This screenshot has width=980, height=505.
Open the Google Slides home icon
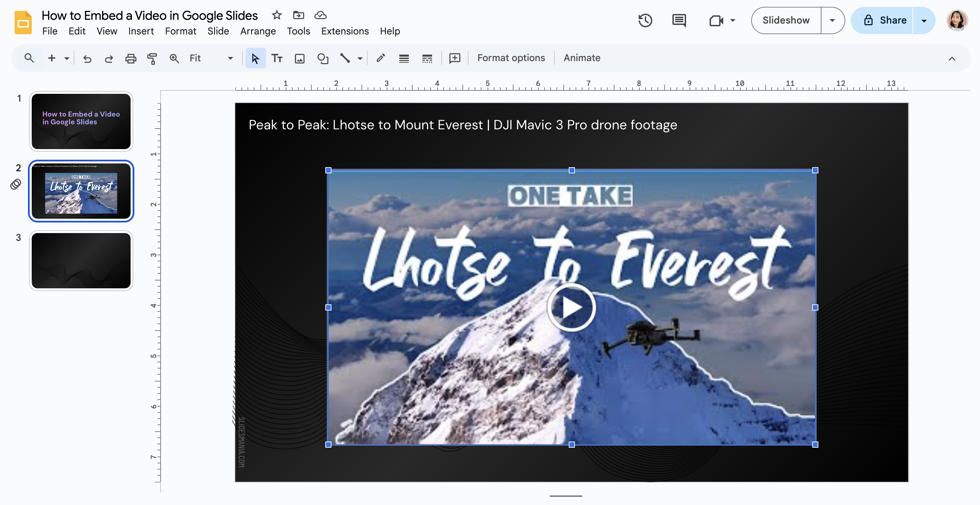pyautogui.click(x=23, y=23)
